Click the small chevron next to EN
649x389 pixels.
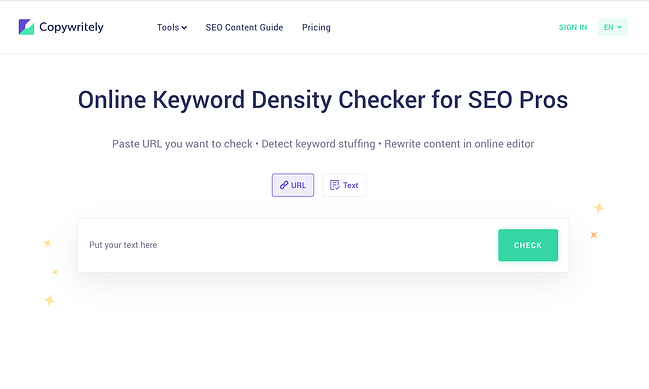pos(620,27)
